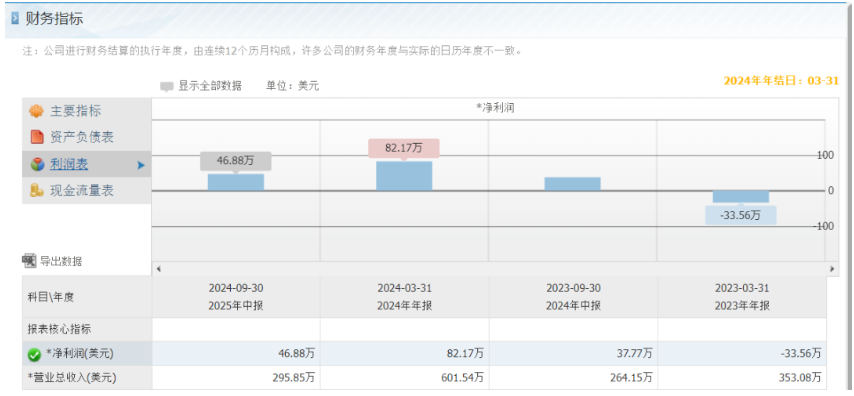This screenshot has width=854, height=396.
Task: Click the chart horizontal scrollbar track
Action: click(x=495, y=269)
